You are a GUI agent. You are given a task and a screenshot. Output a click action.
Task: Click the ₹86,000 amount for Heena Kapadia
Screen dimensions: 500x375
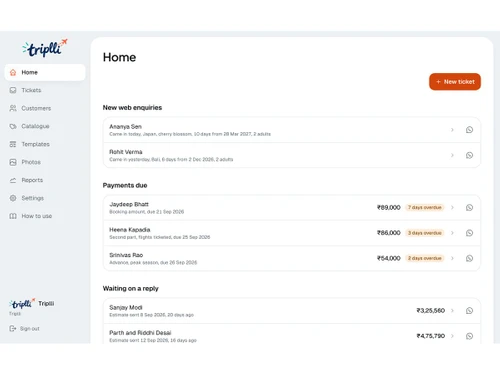tap(389, 233)
